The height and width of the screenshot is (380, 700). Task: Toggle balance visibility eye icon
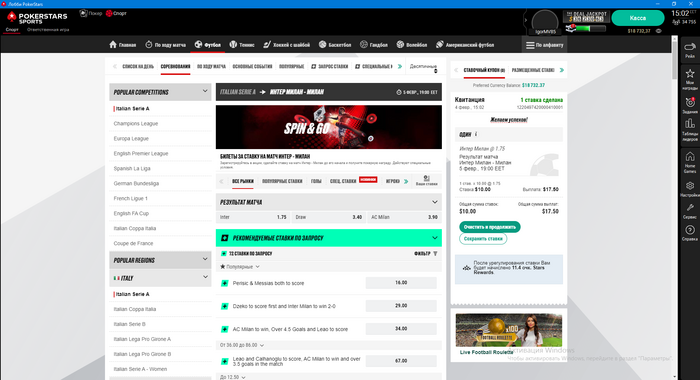tap(658, 31)
